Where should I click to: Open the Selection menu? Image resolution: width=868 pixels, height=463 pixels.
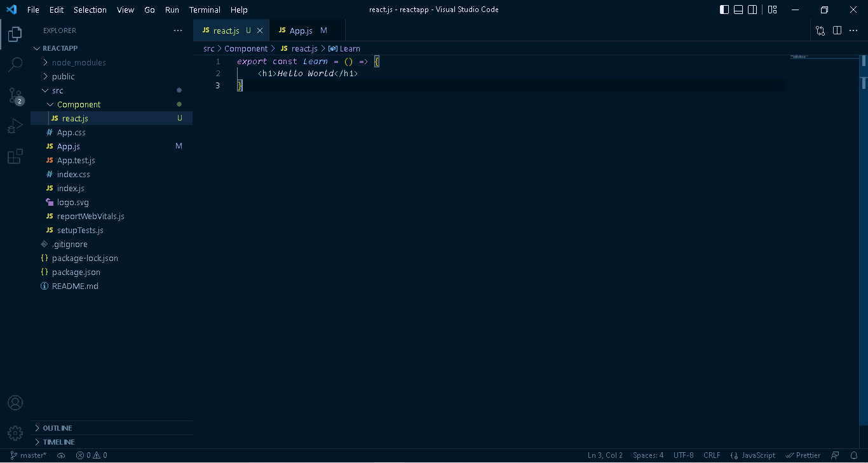pos(90,10)
